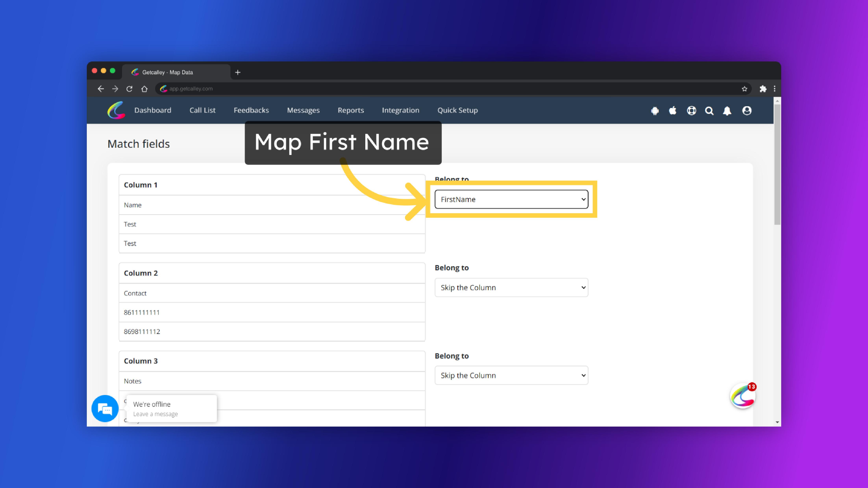Open browser extensions puzzle icon
Viewport: 868px width, 488px height.
763,89
